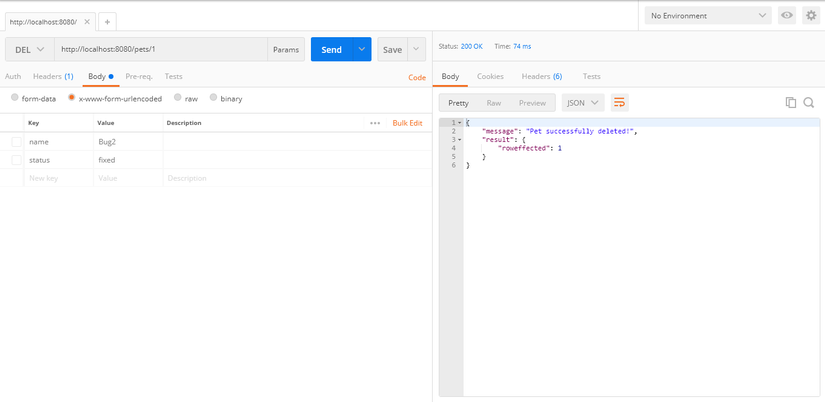Viewport: 825px width, 402px height.
Task: Select the localhost:8080 request tab
Action: click(x=43, y=22)
